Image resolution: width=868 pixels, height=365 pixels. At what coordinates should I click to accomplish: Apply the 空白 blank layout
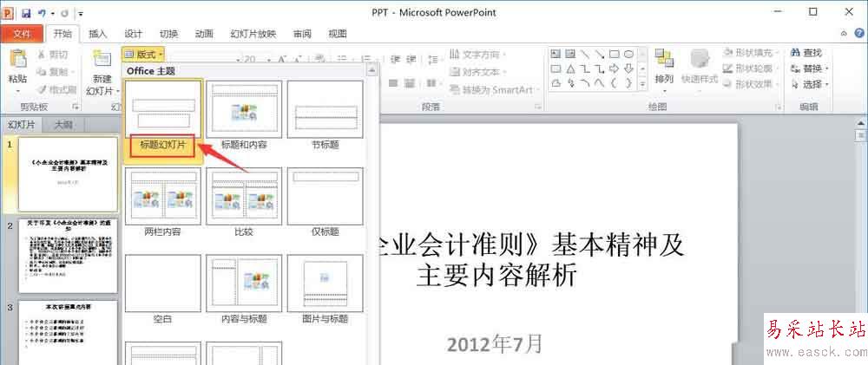point(163,284)
